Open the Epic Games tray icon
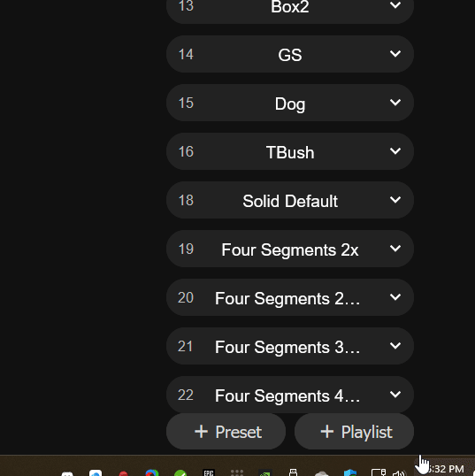This screenshot has width=475, height=476. click(209, 472)
